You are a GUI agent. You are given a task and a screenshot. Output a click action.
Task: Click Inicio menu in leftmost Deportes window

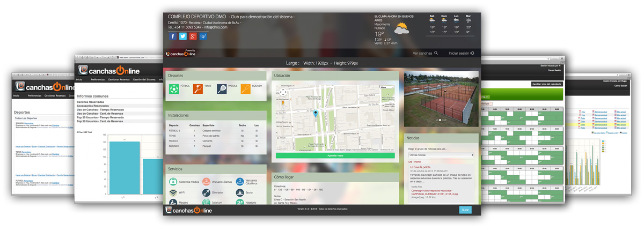(x=16, y=95)
